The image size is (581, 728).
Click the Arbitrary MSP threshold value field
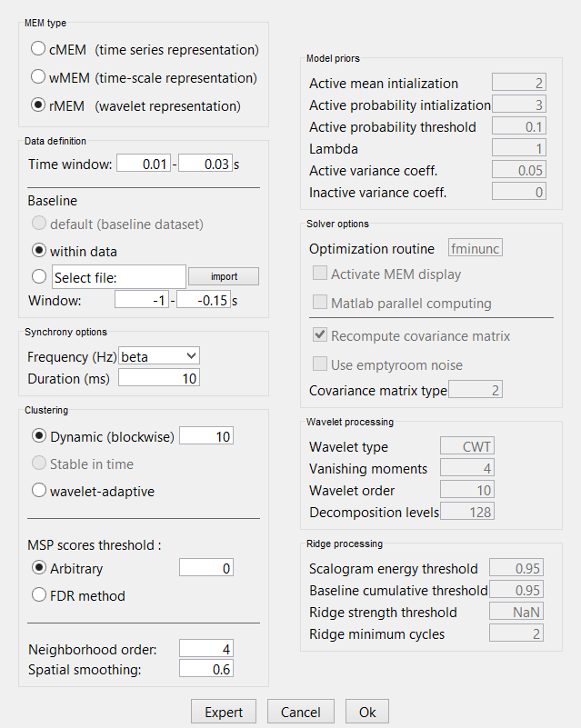[206, 568]
